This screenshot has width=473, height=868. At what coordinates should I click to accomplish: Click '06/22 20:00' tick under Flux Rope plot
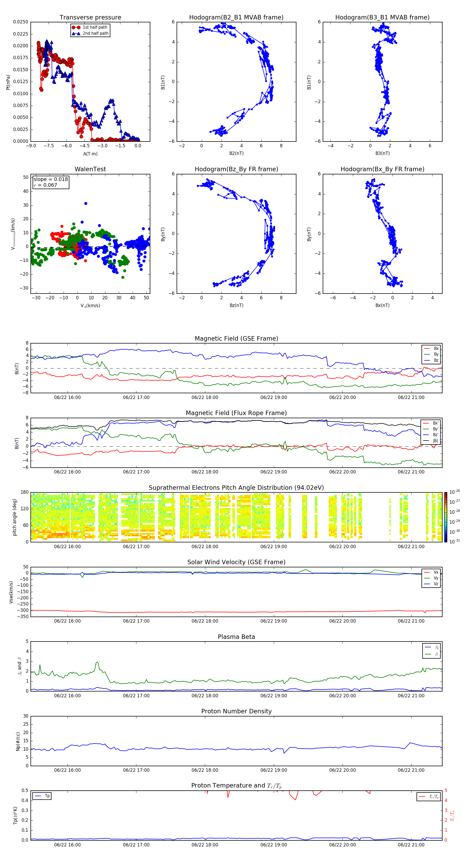pos(342,472)
